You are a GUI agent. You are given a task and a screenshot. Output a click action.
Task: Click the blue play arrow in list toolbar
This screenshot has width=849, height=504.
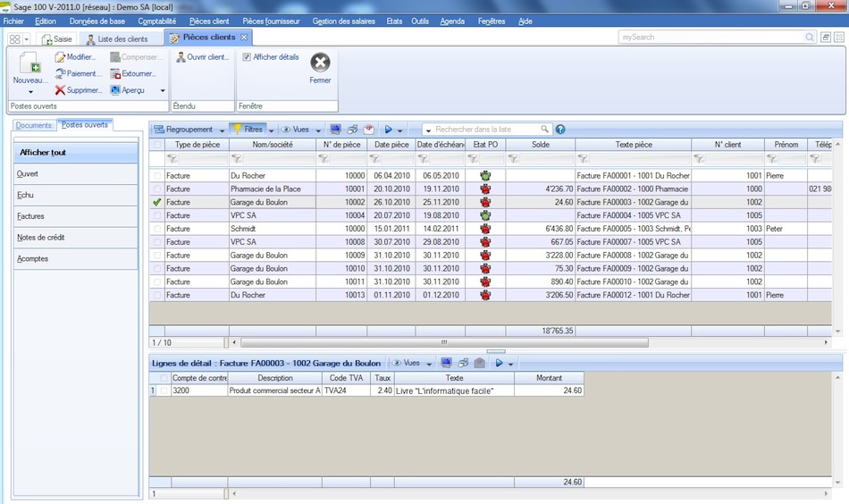(x=388, y=130)
